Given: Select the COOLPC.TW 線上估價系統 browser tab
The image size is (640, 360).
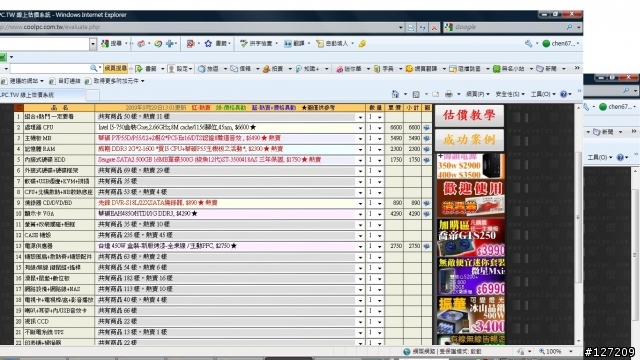Looking at the screenshot, I should (42, 95).
